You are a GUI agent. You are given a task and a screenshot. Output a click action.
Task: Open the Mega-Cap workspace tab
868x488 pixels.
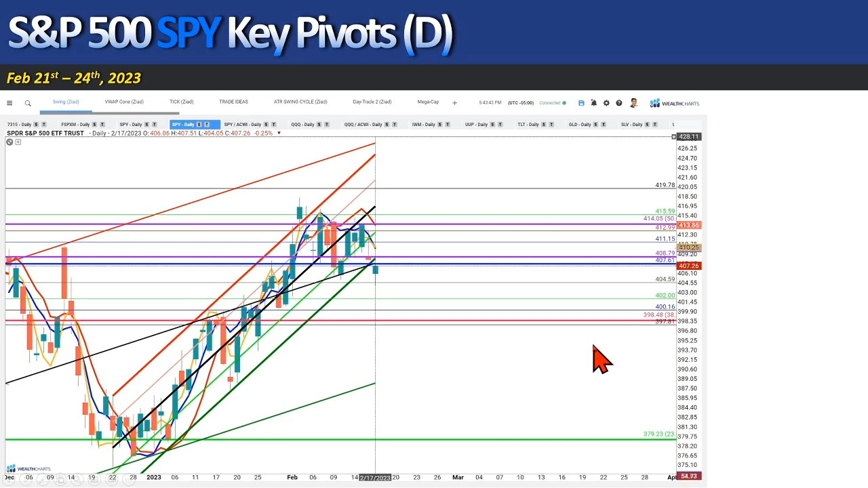point(428,102)
